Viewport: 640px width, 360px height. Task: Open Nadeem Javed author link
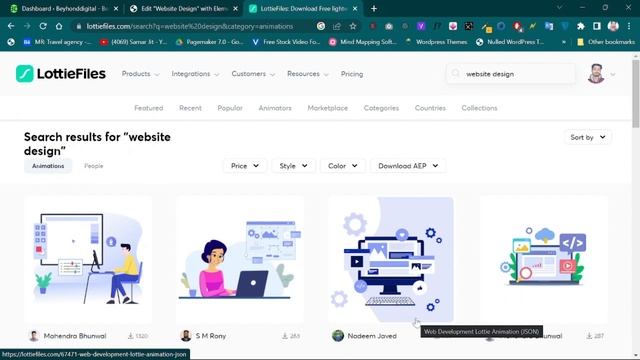[372, 336]
